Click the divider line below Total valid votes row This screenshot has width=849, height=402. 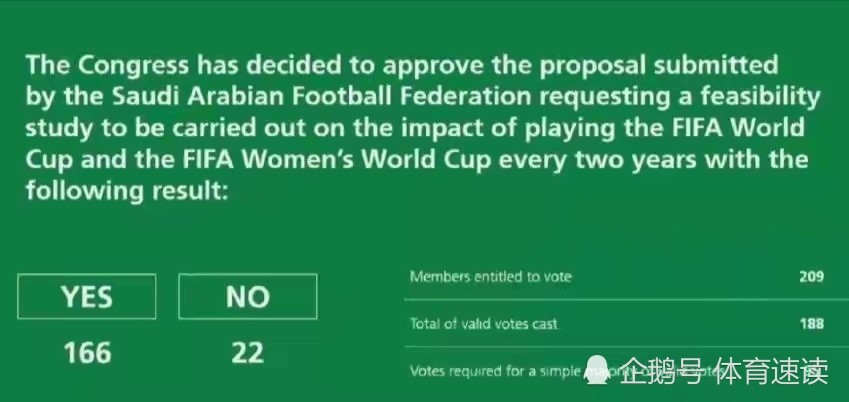[x=626, y=346]
